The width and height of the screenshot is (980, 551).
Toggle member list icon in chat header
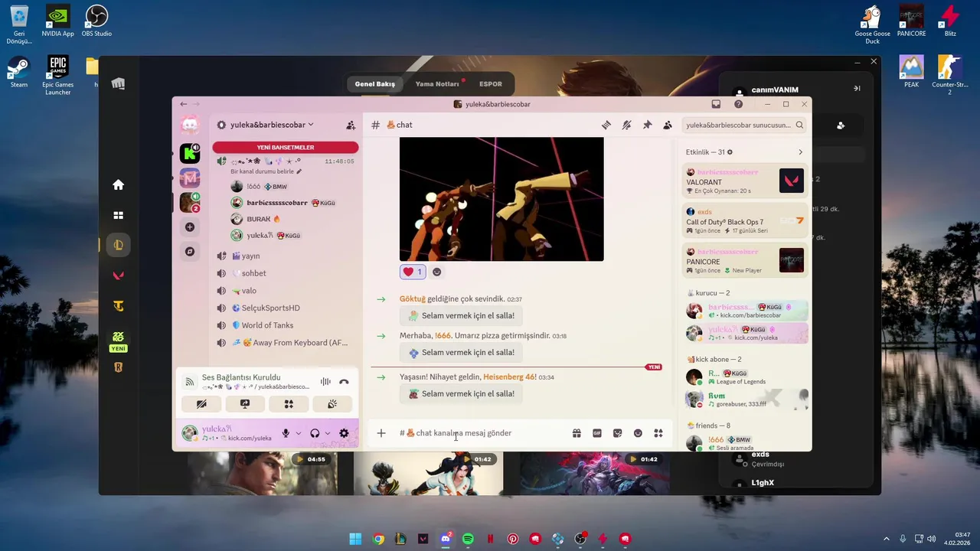[x=668, y=125]
